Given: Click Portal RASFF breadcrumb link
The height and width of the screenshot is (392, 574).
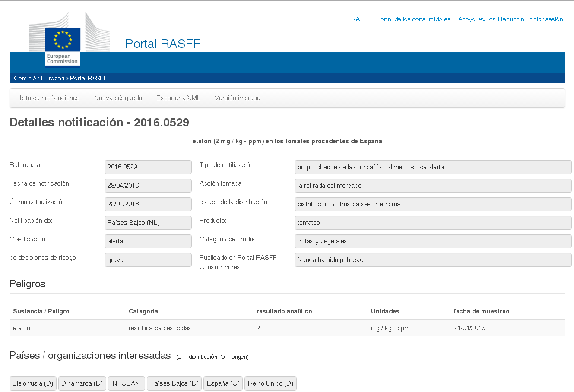Looking at the screenshot, I should tap(89, 79).
